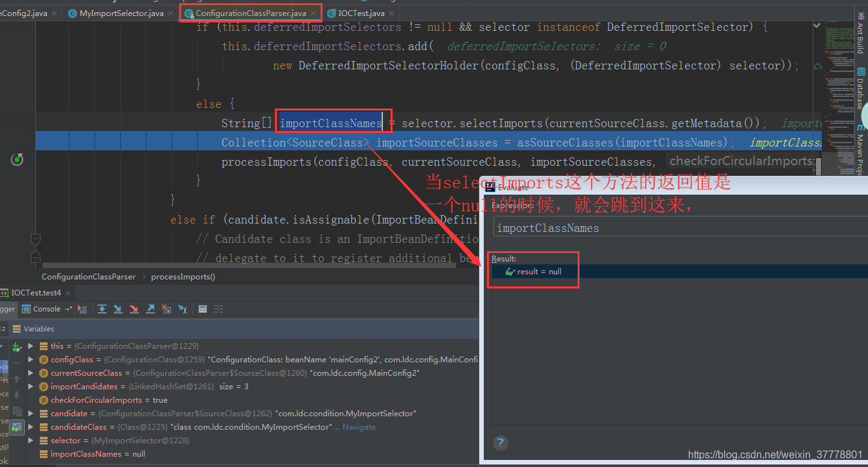868x467 pixels.
Task: Toggle show watches in variables glasses icon
Action: click(x=17, y=427)
